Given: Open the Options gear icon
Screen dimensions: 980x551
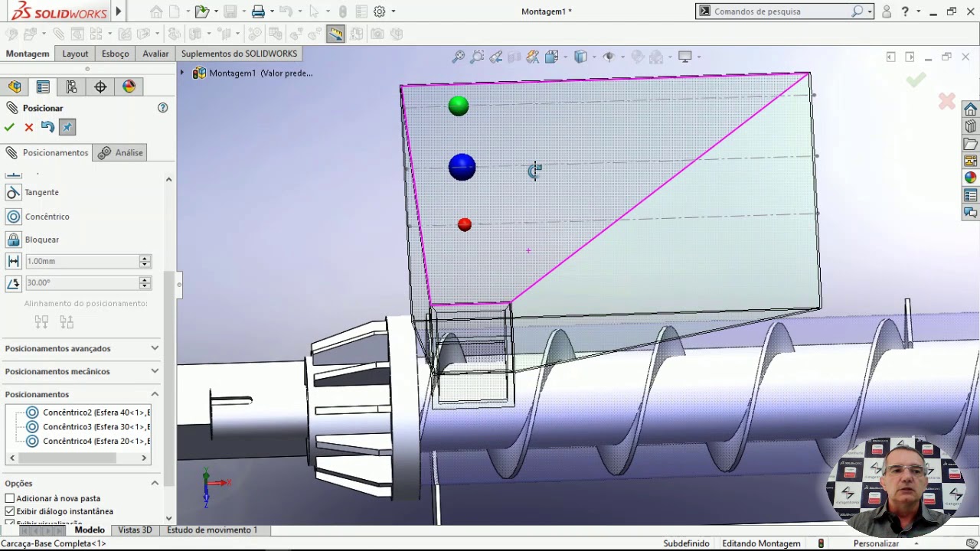Looking at the screenshot, I should (380, 11).
